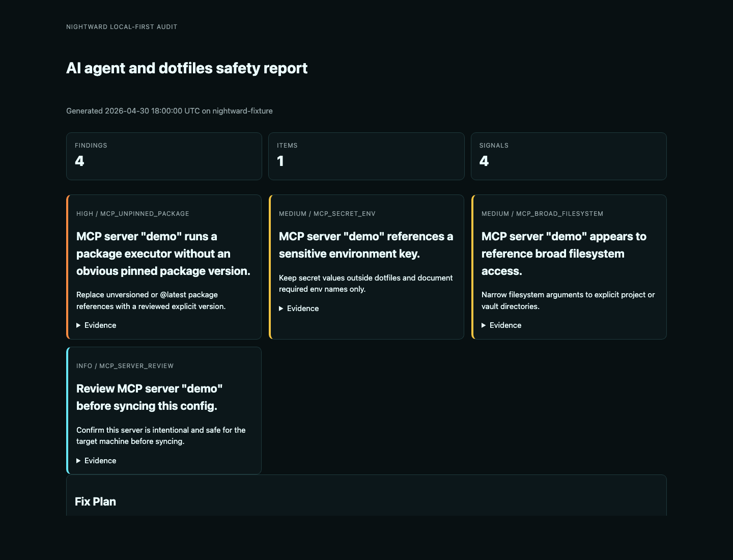Viewport: 733px width, 560px height.
Task: Click the broad filesystem access finding title
Action: point(564,254)
